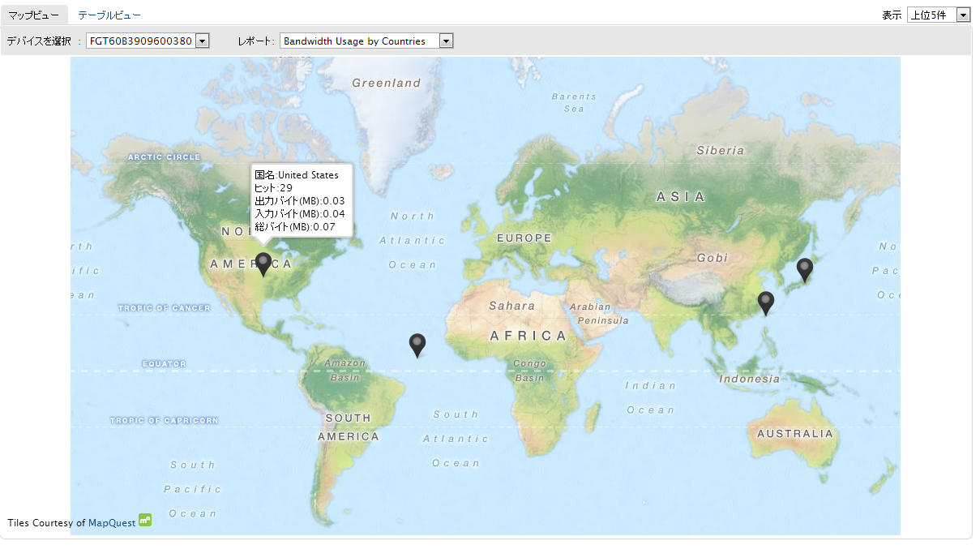Click the green MapQuest logo icon
Image resolution: width=980 pixels, height=549 pixels.
pyautogui.click(x=145, y=520)
